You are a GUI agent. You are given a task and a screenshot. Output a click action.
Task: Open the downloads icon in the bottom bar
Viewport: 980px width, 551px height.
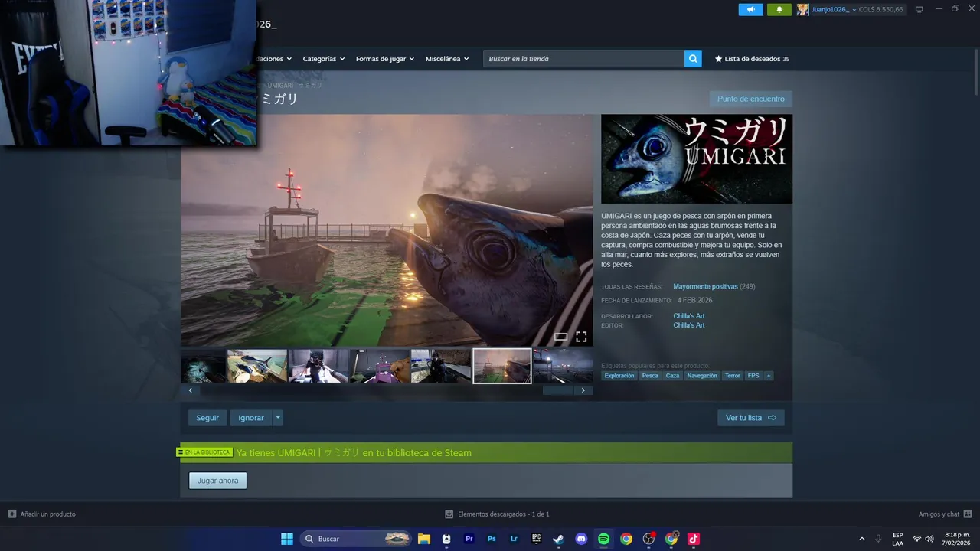pyautogui.click(x=449, y=514)
